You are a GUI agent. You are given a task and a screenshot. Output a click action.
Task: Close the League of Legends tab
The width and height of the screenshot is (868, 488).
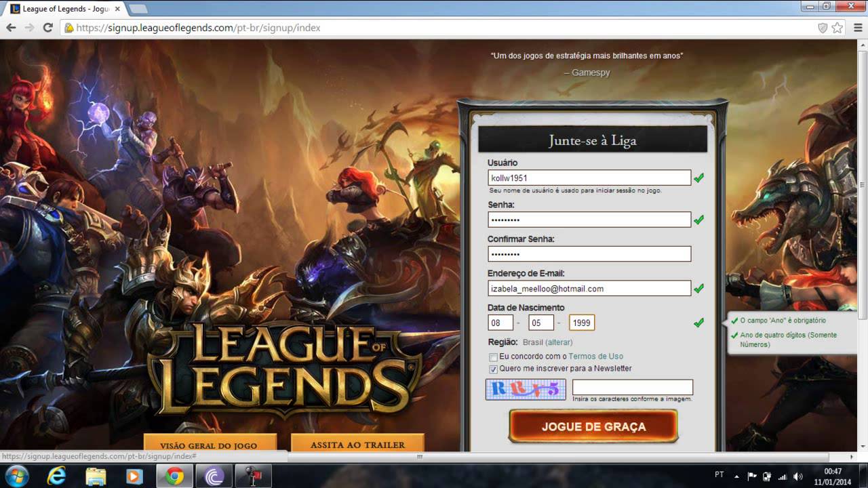[117, 9]
